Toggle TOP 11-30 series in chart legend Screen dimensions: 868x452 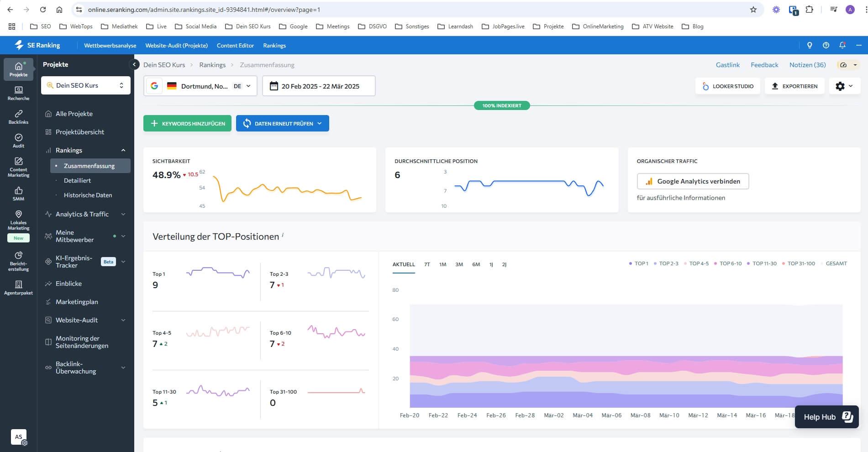[762, 263]
